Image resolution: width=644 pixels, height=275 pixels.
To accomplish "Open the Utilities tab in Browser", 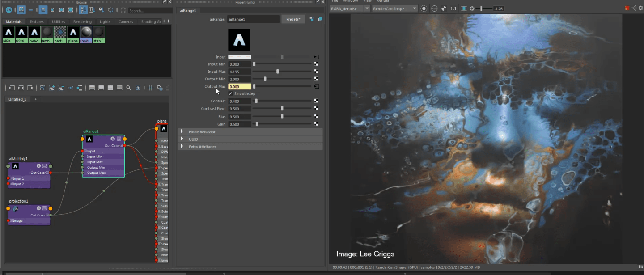I will [59, 21].
